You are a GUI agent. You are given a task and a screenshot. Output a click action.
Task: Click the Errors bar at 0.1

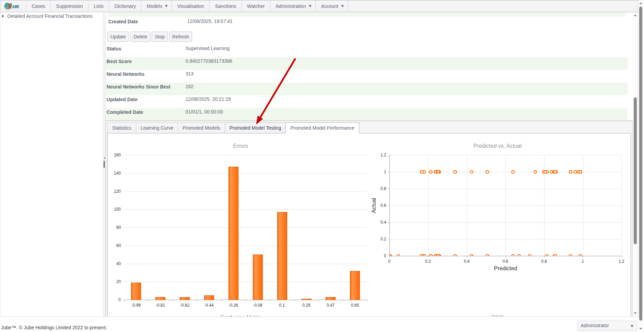(x=282, y=256)
